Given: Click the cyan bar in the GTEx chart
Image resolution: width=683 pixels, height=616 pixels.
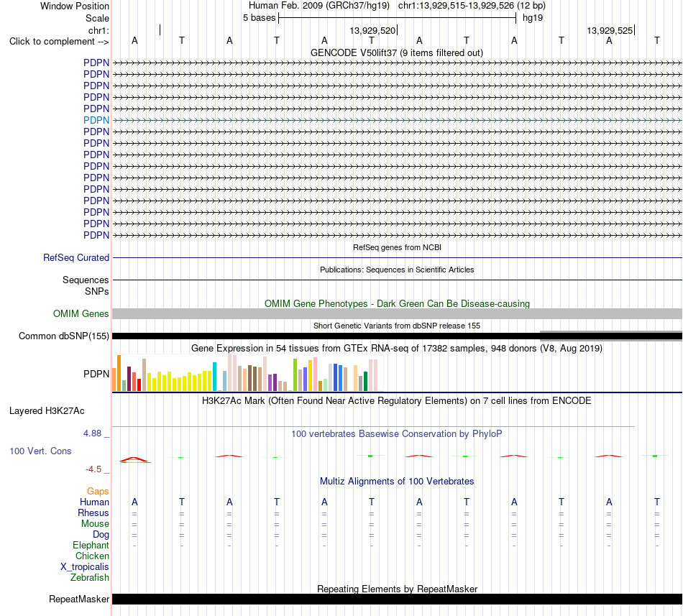Looking at the screenshot, I should point(214,377).
